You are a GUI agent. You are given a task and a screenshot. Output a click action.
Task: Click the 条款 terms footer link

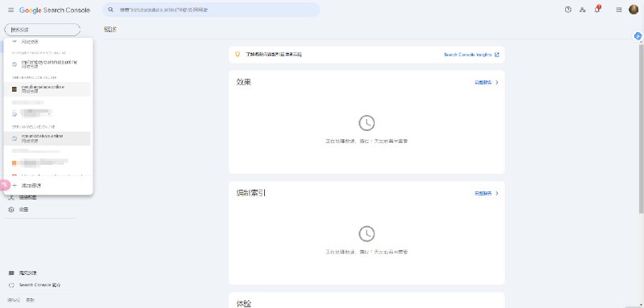[30, 300]
